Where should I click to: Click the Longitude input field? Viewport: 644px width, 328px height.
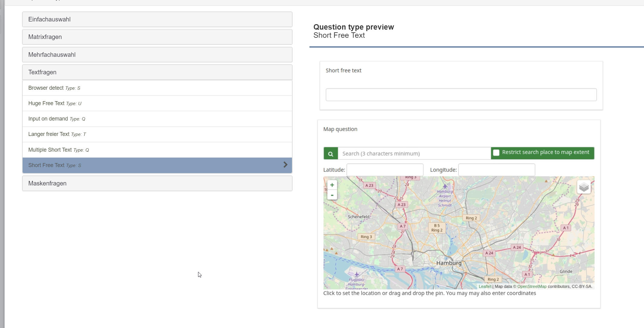pyautogui.click(x=496, y=170)
